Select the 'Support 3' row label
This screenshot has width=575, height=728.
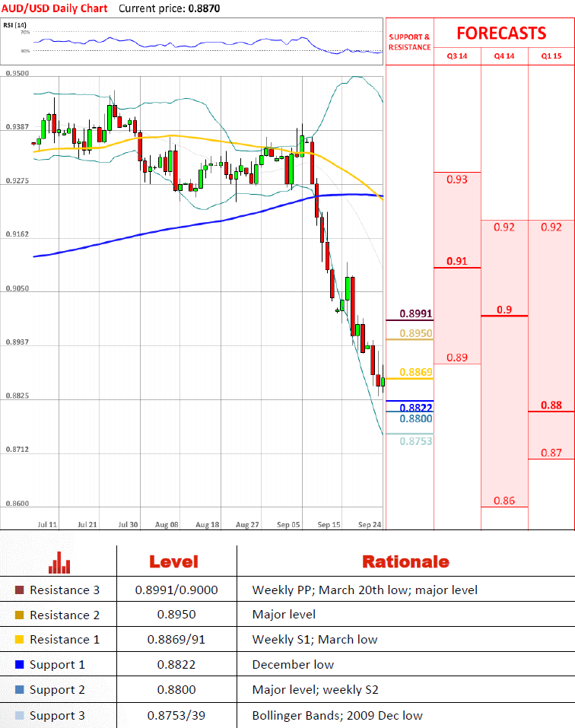[57, 716]
